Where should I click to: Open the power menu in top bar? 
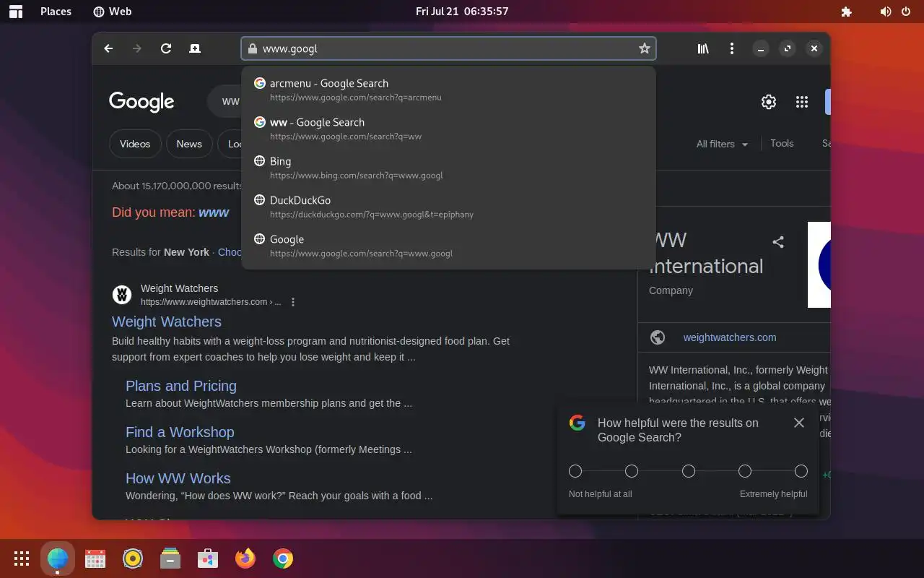coord(907,12)
